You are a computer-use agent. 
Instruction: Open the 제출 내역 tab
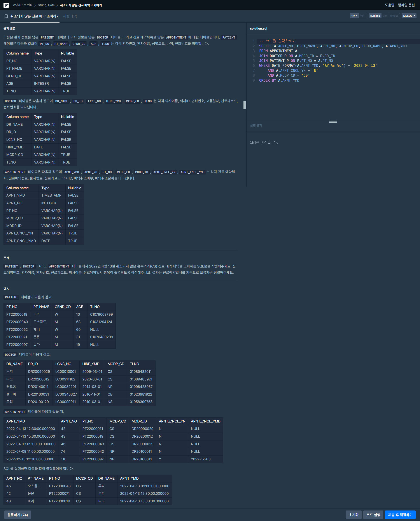pos(70,16)
